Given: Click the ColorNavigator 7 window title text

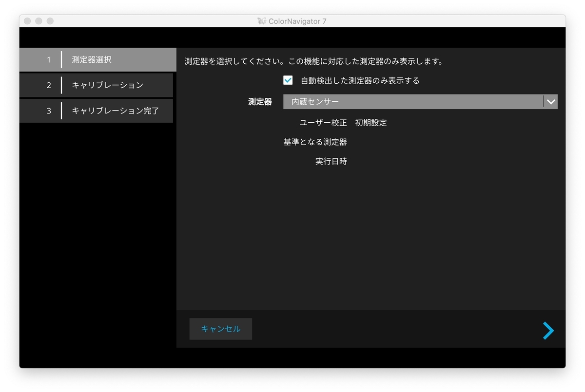Looking at the screenshot, I should (x=297, y=21).
